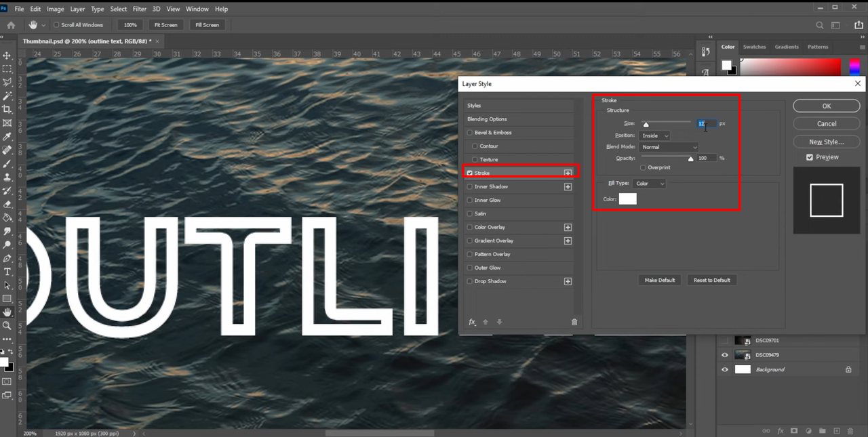This screenshot has width=868, height=437.
Task: Open the Fill Type dropdown
Action: coord(649,184)
